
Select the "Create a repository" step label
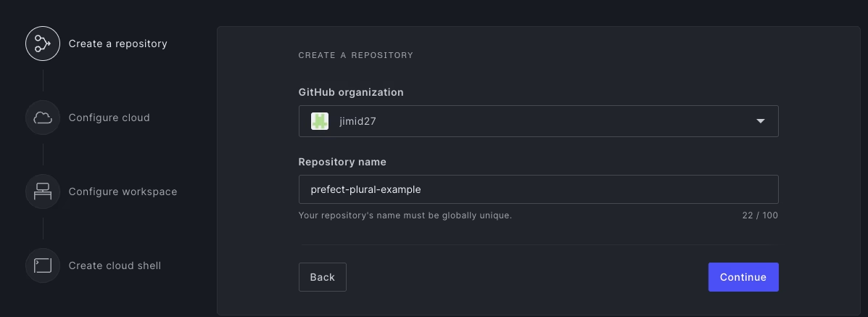[x=118, y=44]
